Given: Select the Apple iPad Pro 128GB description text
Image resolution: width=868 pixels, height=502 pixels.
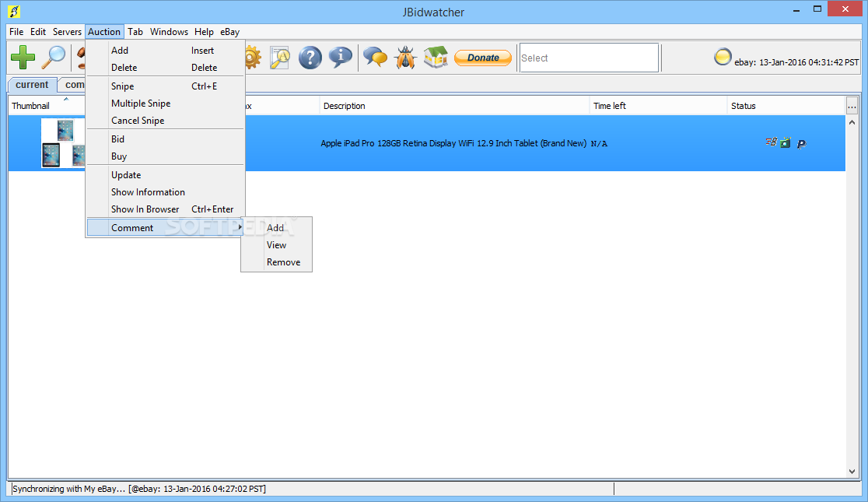Looking at the screenshot, I should 453,143.
